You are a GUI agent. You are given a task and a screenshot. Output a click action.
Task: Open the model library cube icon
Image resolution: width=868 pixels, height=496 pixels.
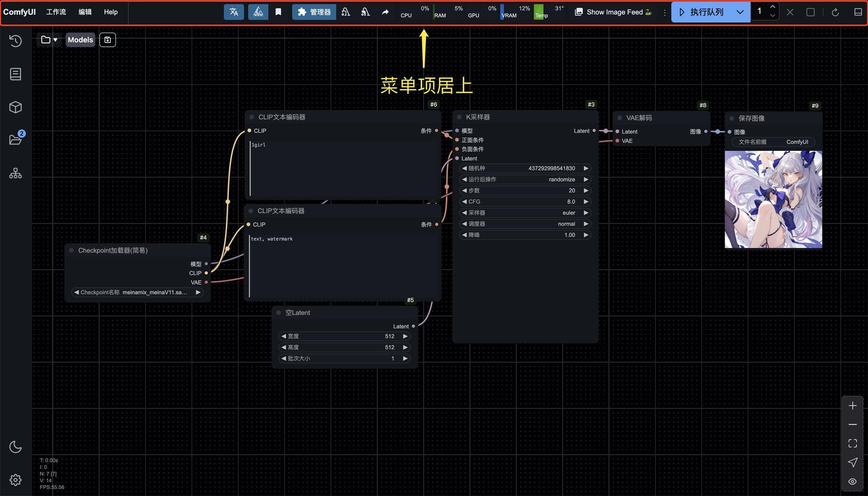click(x=16, y=107)
